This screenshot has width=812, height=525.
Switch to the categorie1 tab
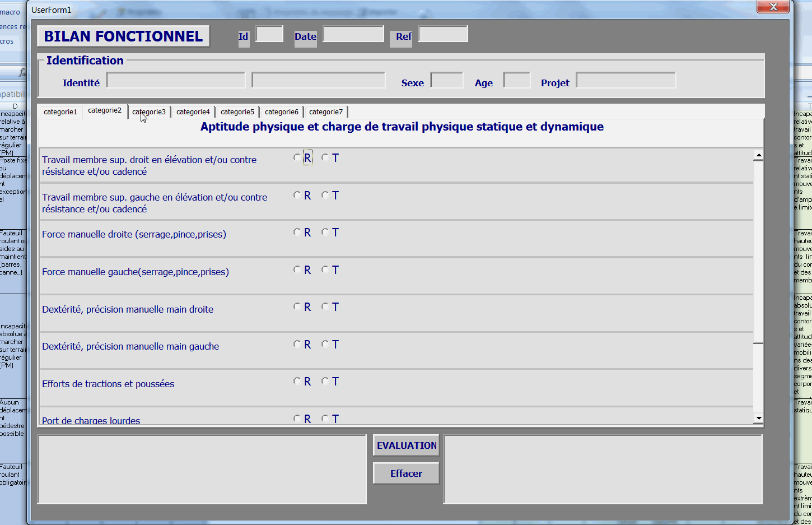click(x=60, y=112)
